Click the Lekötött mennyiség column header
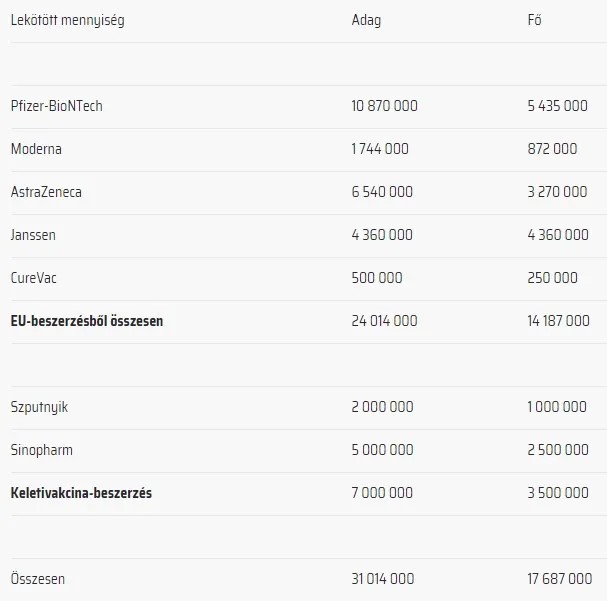607x601 pixels. pyautogui.click(x=68, y=20)
